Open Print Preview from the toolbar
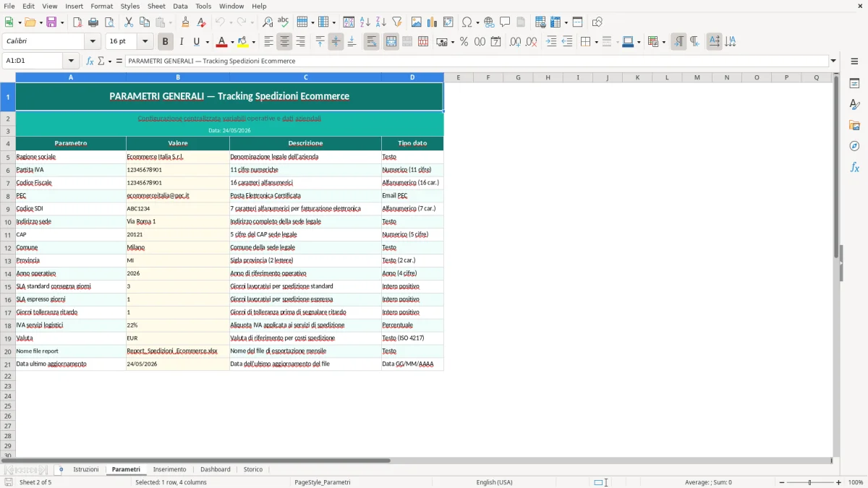Image resolution: width=868 pixels, height=488 pixels. click(109, 22)
